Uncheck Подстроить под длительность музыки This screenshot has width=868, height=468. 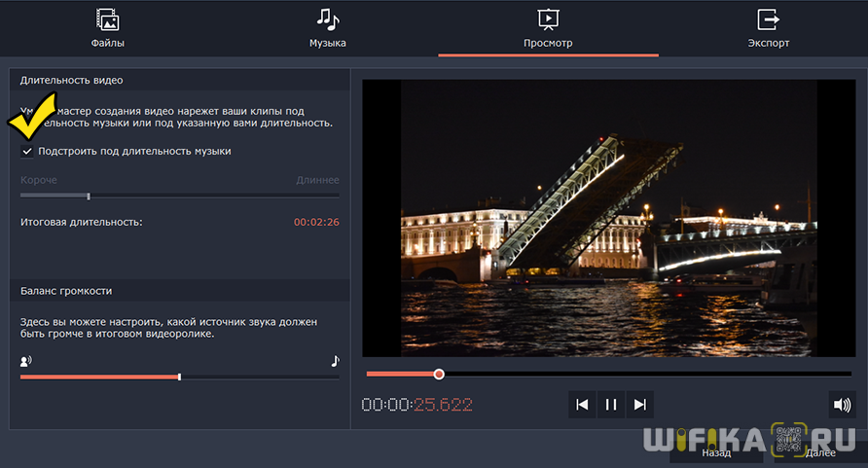[x=27, y=152]
